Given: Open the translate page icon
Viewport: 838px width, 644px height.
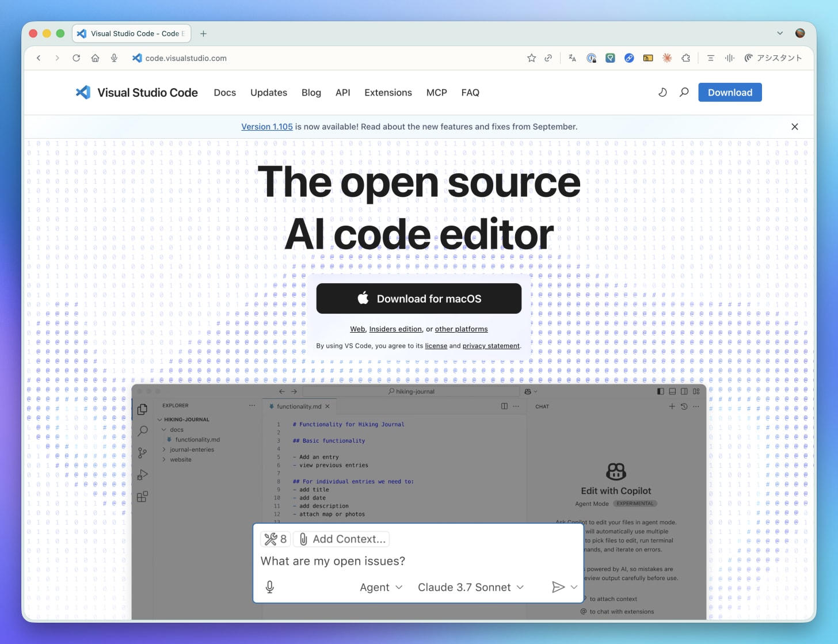Looking at the screenshot, I should pos(572,58).
